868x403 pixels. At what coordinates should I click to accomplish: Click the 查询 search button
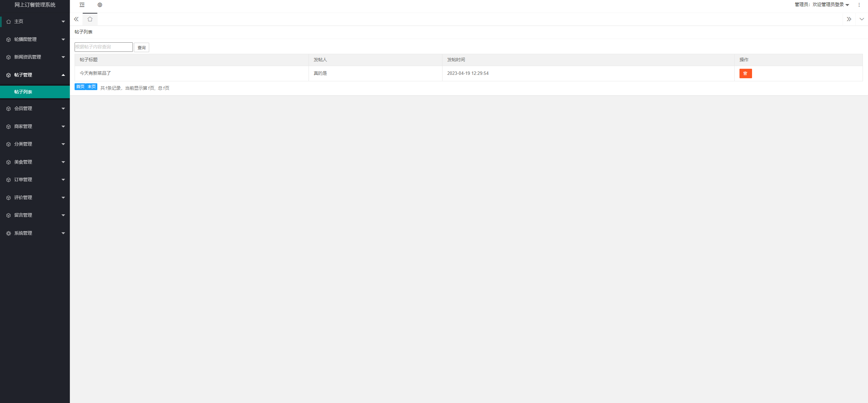tap(141, 47)
